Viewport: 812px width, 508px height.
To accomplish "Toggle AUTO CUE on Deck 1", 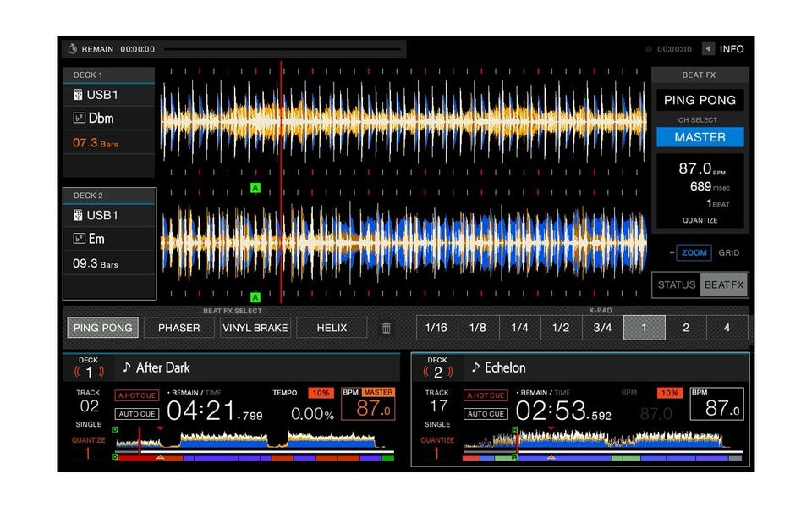I will 137,414.
